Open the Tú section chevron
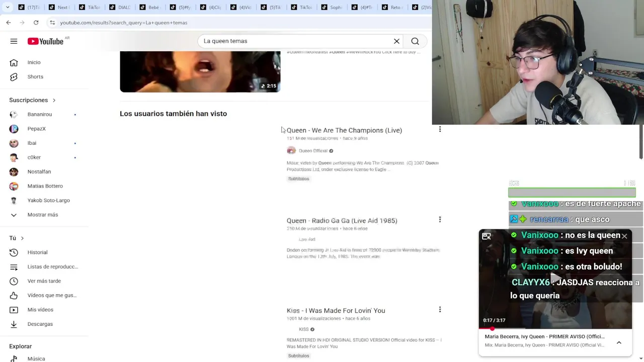The image size is (644, 362). [22, 238]
